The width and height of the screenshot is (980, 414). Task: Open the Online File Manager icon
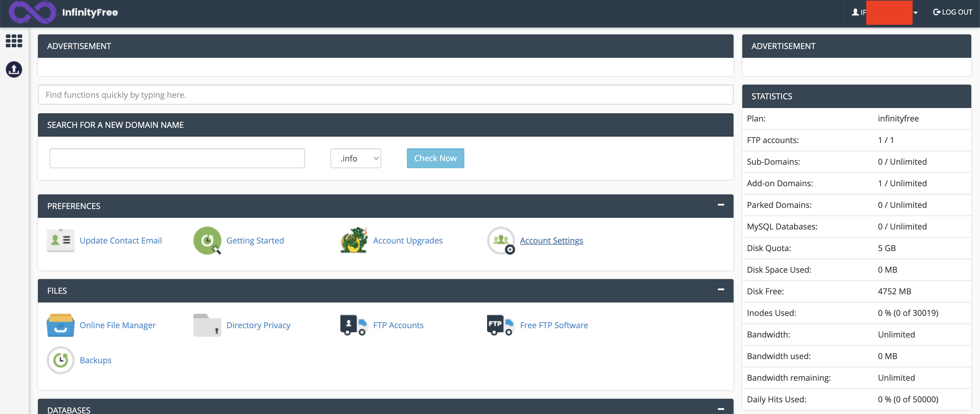(x=60, y=325)
